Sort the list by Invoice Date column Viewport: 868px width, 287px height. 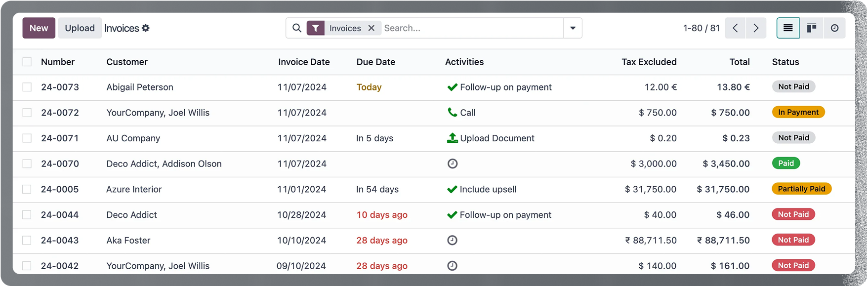click(304, 62)
